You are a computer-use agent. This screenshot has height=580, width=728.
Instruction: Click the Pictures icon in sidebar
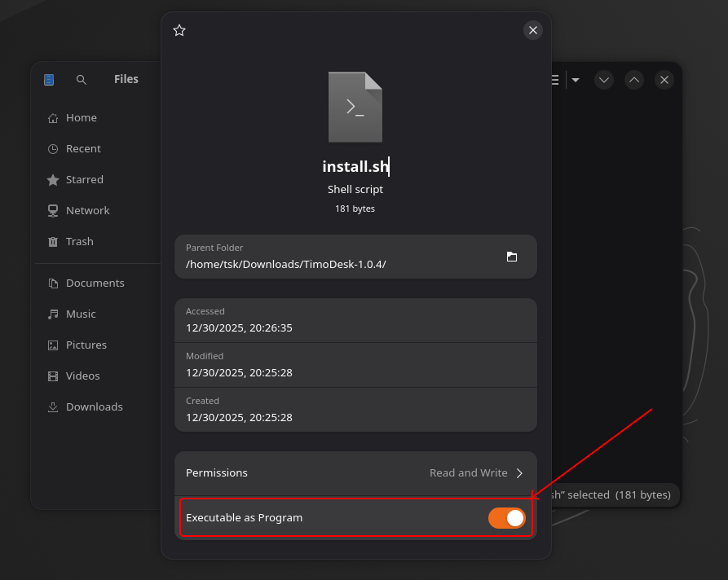click(53, 345)
